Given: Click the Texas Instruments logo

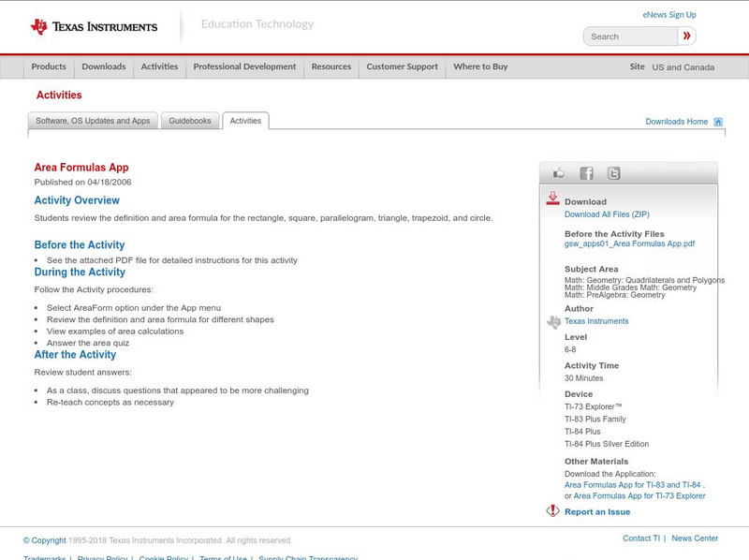Looking at the screenshot, I should pyautogui.click(x=94, y=27).
